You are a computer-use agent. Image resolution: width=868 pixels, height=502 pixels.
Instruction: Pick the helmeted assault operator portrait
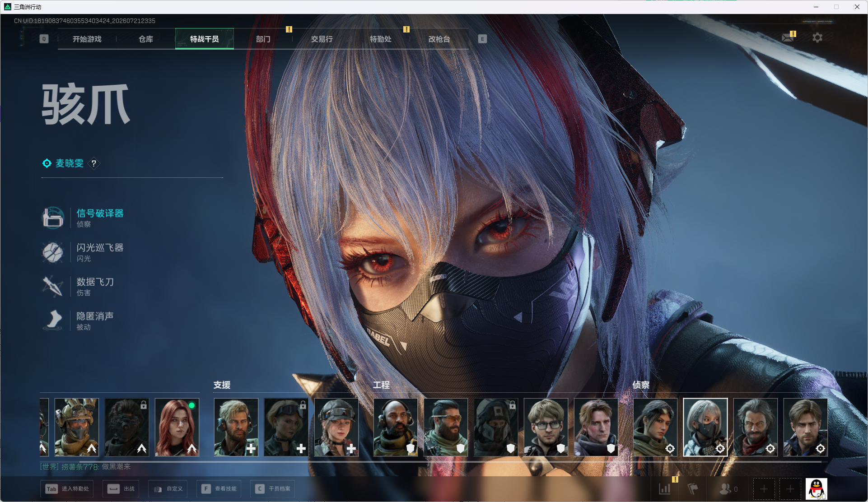pos(76,427)
